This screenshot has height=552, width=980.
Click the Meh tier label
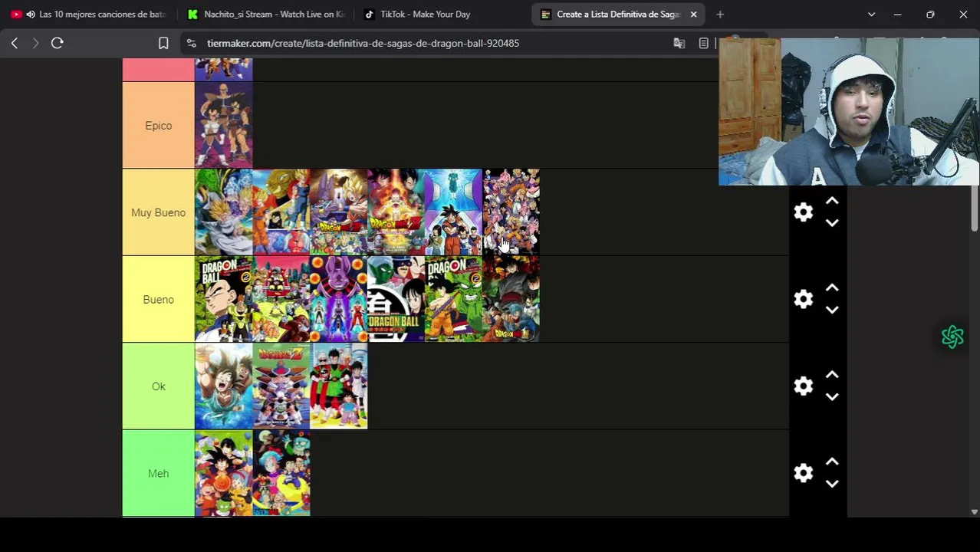159,473
